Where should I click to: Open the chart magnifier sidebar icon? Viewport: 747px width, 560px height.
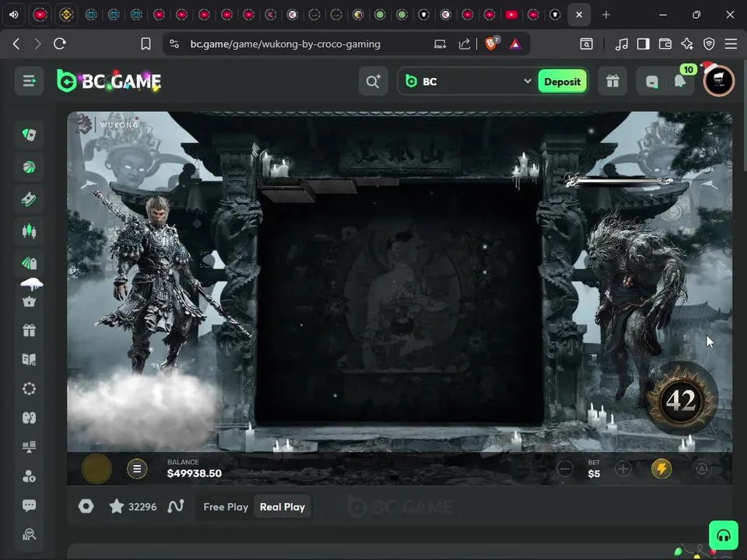(x=29, y=534)
